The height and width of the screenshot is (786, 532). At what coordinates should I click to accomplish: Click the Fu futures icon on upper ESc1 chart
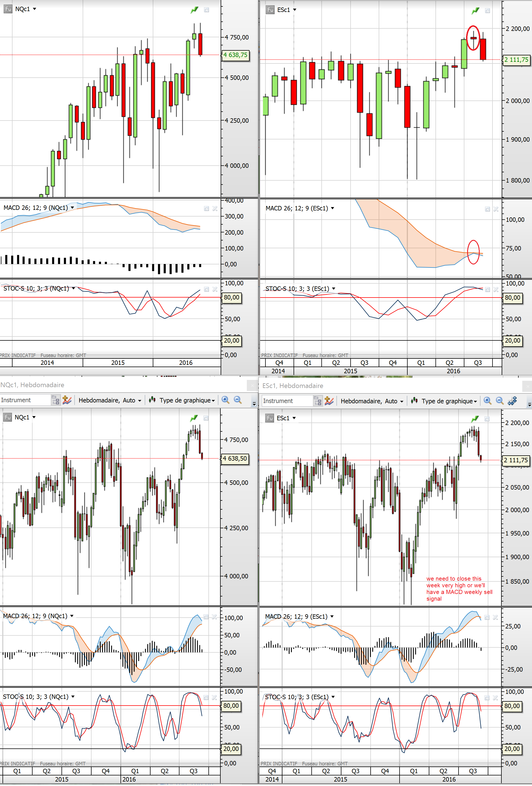270,10
